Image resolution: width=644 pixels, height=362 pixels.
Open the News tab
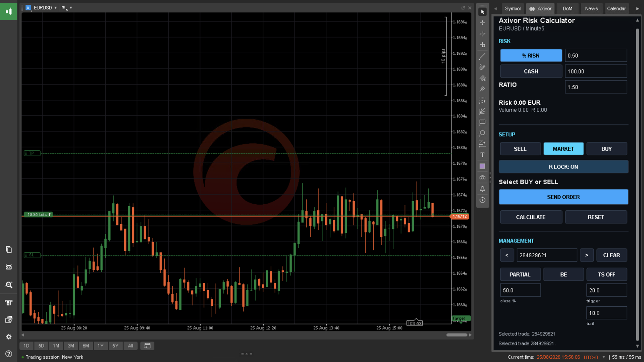tap(591, 9)
